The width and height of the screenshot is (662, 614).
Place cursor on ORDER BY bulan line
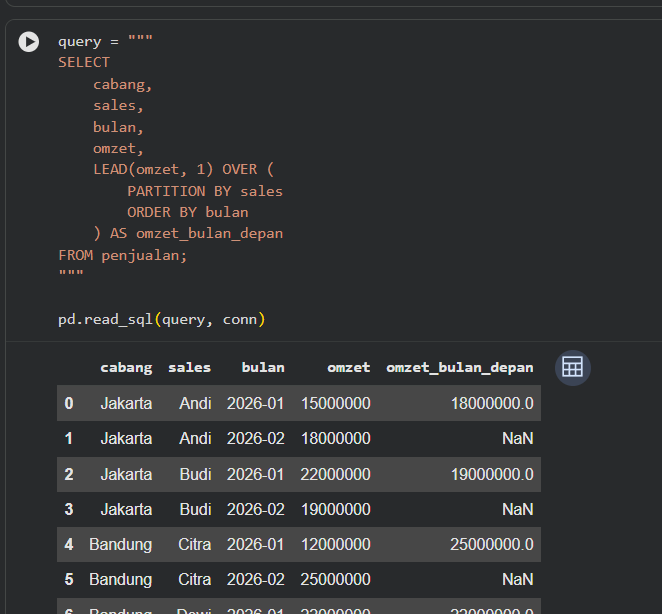[188, 212]
